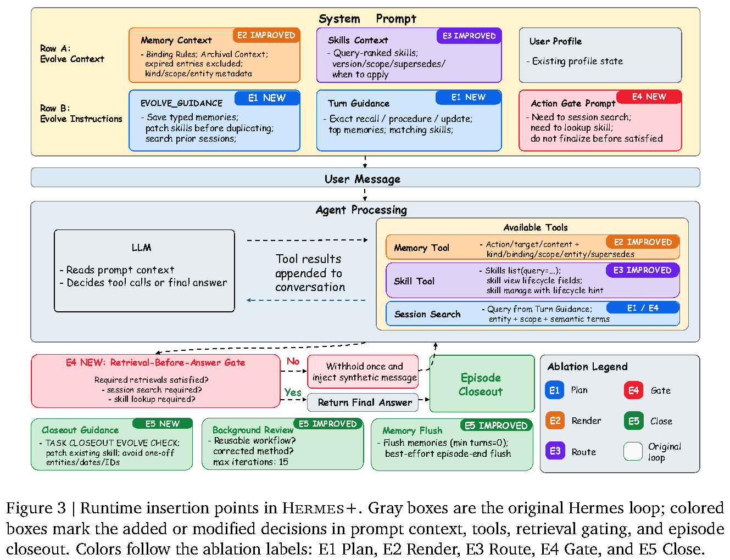Click E1 NEW badge on EVOLVE_GUIDANCE box
Image resolution: width=730 pixels, height=560 pixels.
coord(267,98)
